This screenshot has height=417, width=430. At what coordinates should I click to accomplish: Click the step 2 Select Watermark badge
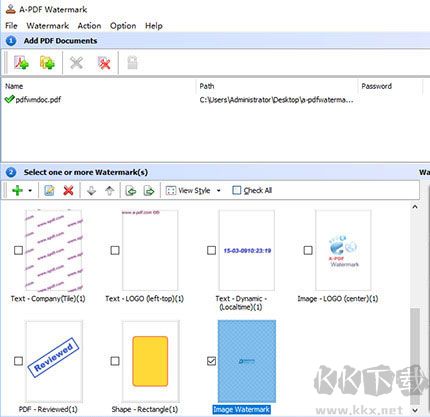[11, 172]
